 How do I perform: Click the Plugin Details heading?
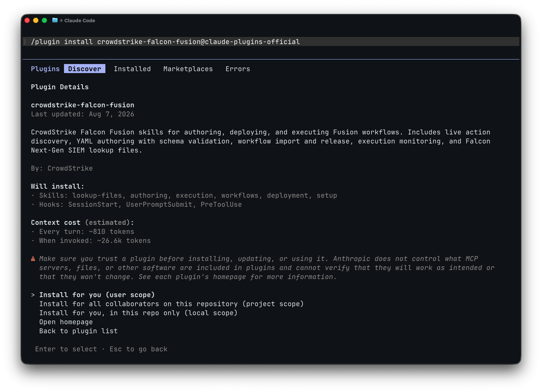[x=60, y=87]
